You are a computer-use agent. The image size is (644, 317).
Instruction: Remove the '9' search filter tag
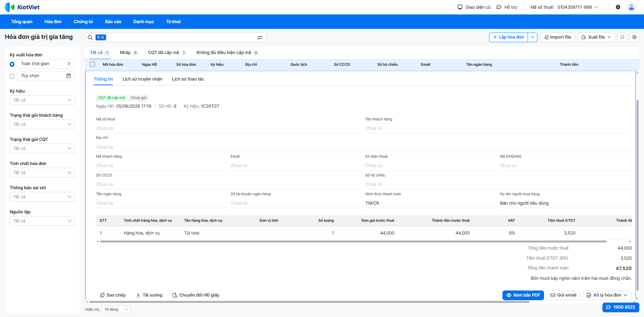tap(103, 38)
